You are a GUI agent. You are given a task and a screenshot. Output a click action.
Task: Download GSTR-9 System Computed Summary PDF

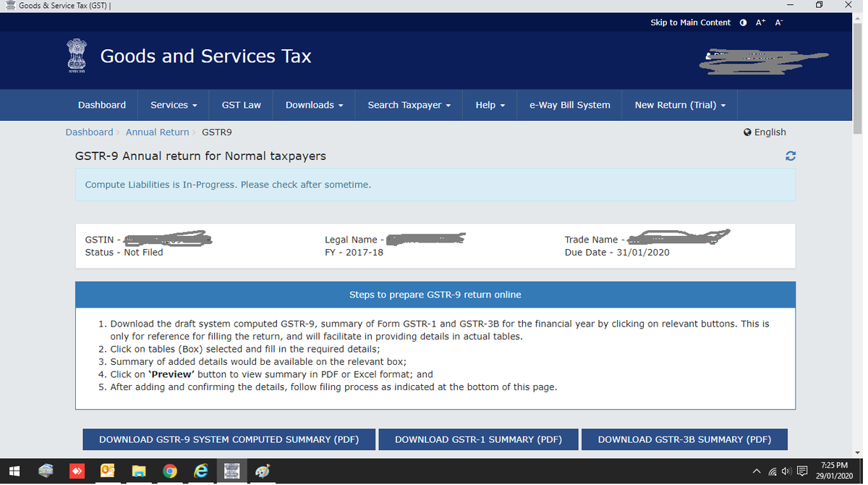point(229,439)
